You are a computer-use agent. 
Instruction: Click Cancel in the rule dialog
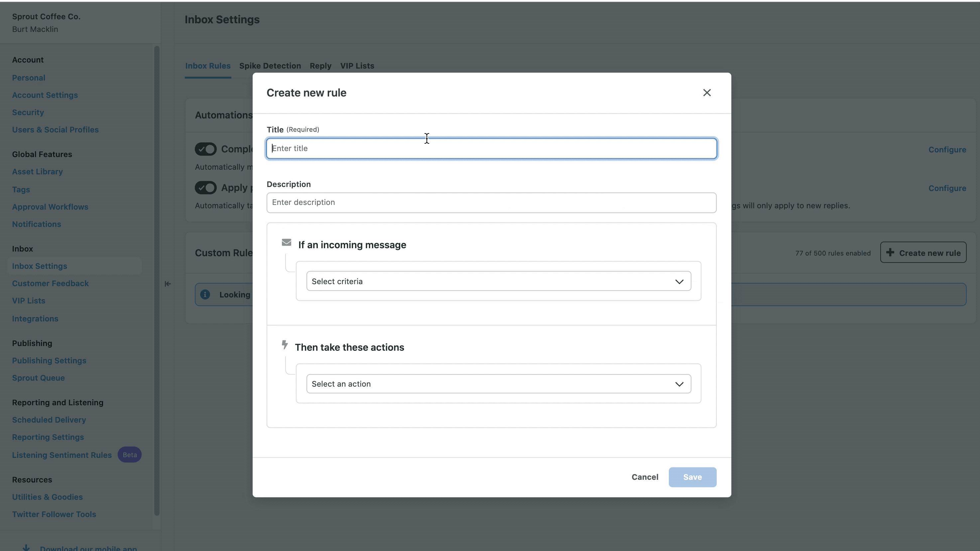click(x=645, y=477)
